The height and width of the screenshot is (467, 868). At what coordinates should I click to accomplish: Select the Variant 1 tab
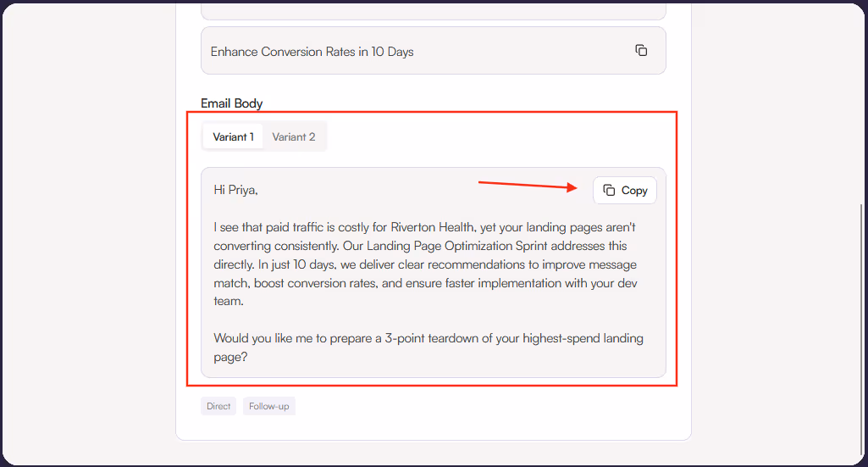coord(233,136)
